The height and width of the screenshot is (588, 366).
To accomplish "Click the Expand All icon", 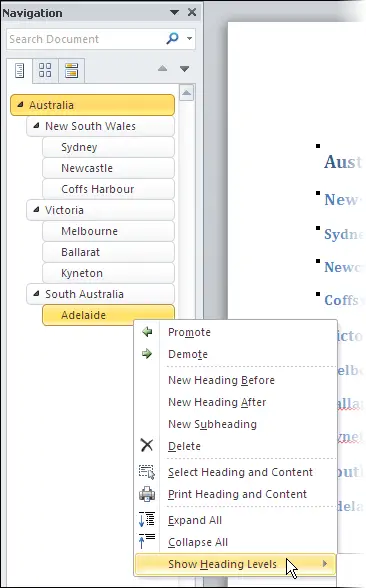I will 147,519.
